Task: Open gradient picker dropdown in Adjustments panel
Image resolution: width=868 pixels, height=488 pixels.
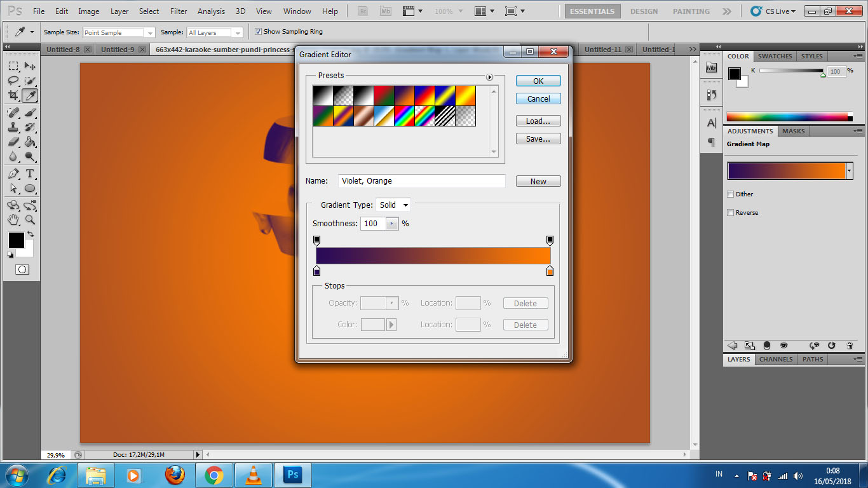Action: click(x=849, y=171)
